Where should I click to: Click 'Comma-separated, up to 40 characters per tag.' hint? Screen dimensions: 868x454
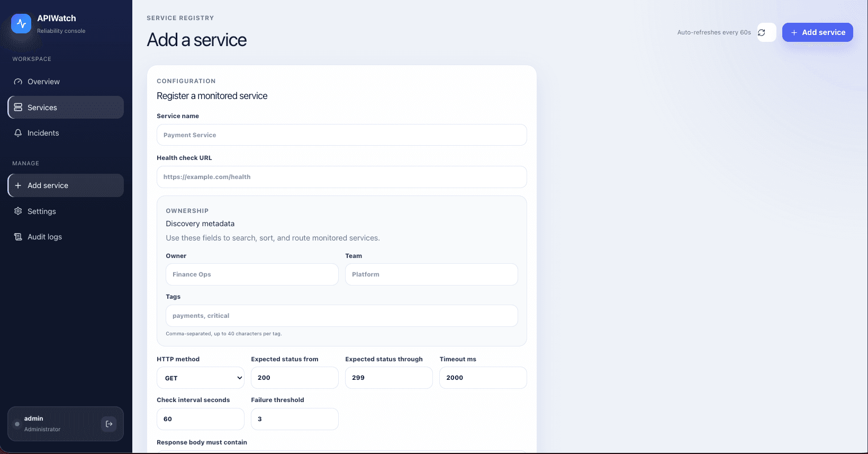[223, 334]
